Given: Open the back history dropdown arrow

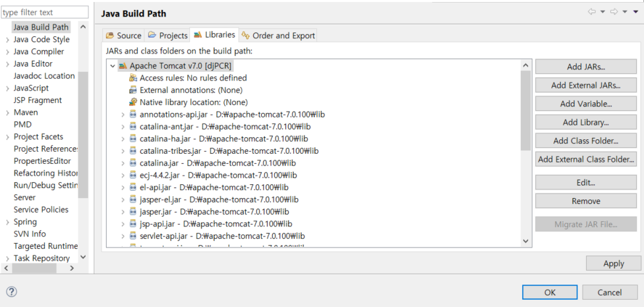Looking at the screenshot, I should [x=602, y=12].
